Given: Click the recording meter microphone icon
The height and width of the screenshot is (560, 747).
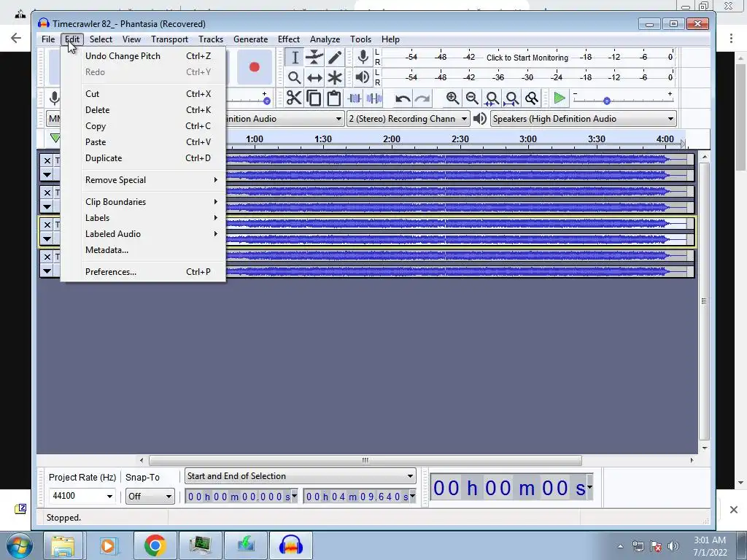Looking at the screenshot, I should tap(363, 57).
